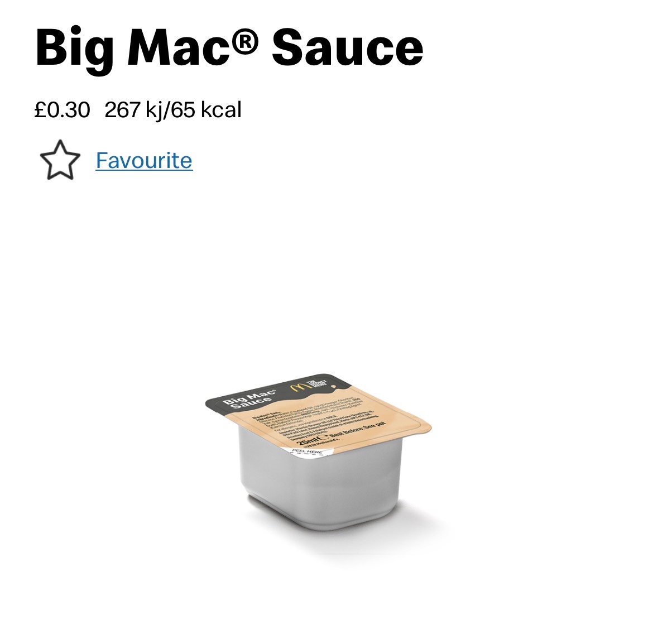Toggle the Favourite star icon
This screenshot has width=653, height=644.
[60, 160]
